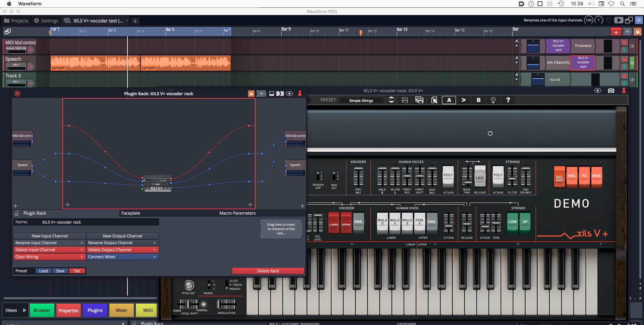Open the Browser view

42,311
